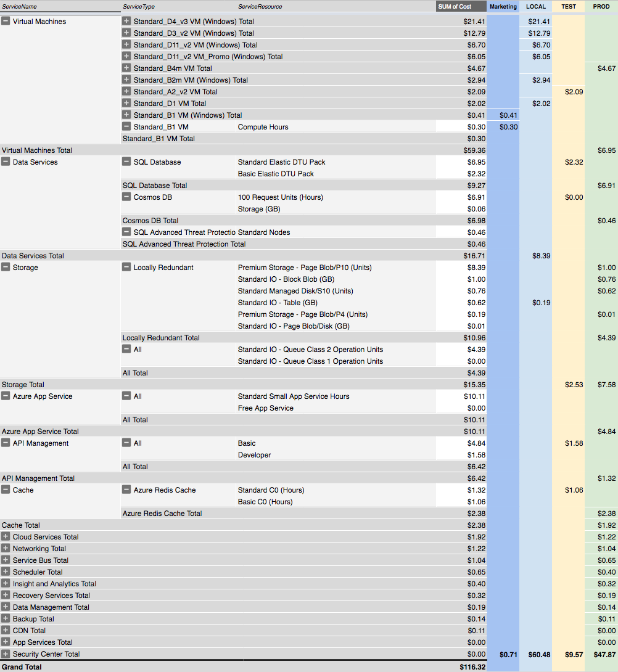
Task: Collapse the Virtual Machines group
Action: [6, 21]
